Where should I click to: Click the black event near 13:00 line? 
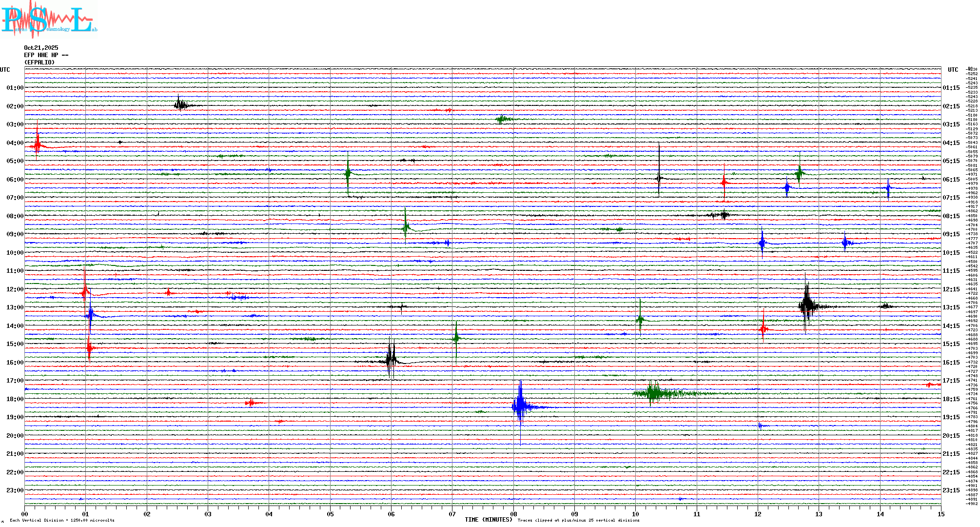[807, 306]
